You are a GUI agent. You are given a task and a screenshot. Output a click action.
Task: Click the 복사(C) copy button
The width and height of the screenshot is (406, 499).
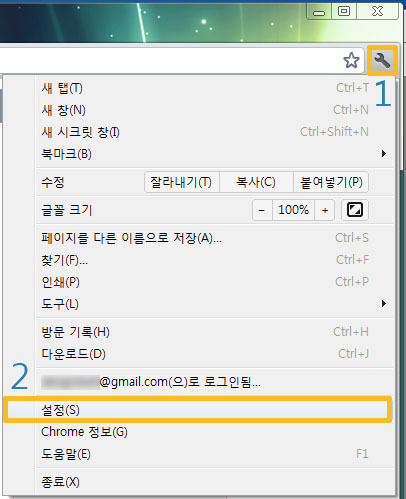pos(256,182)
